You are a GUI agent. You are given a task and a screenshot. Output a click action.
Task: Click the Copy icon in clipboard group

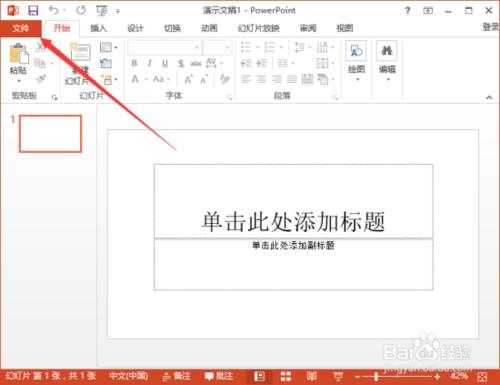pos(40,63)
